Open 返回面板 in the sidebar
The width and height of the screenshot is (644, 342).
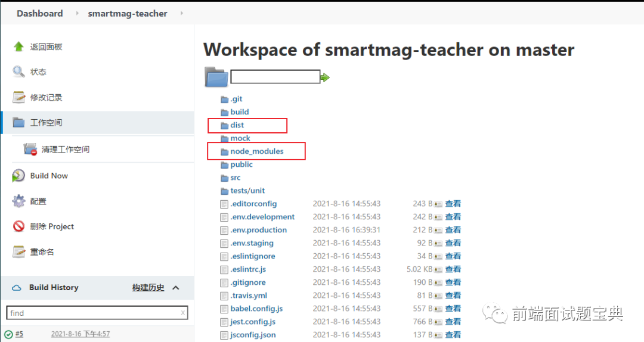46,47
